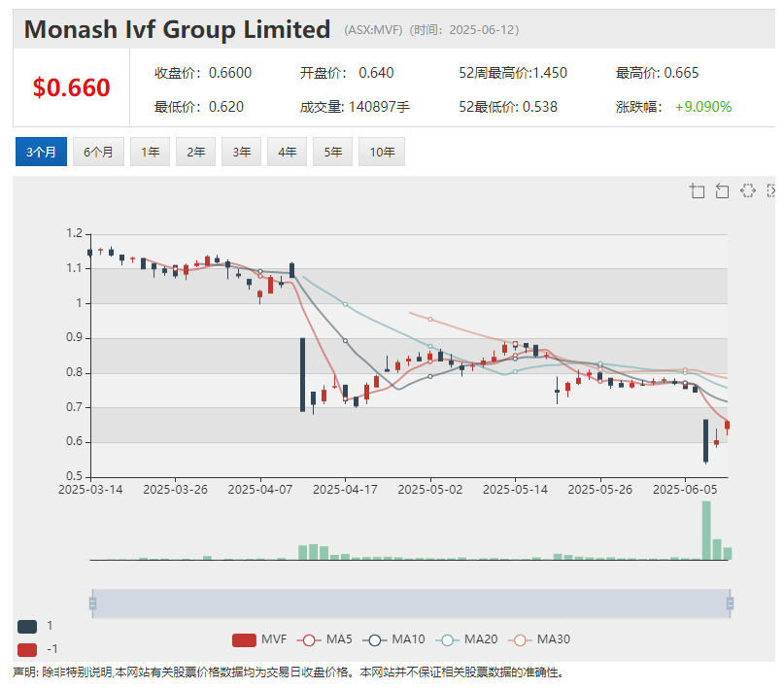Viewport: 784px width, 689px height.
Task: Toggle MVF series in legend
Action: [259, 640]
